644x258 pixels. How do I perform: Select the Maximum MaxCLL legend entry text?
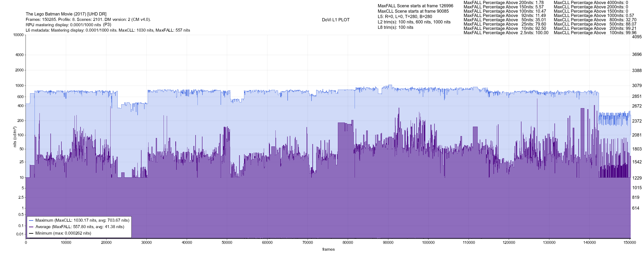pyautogui.click(x=82, y=220)
